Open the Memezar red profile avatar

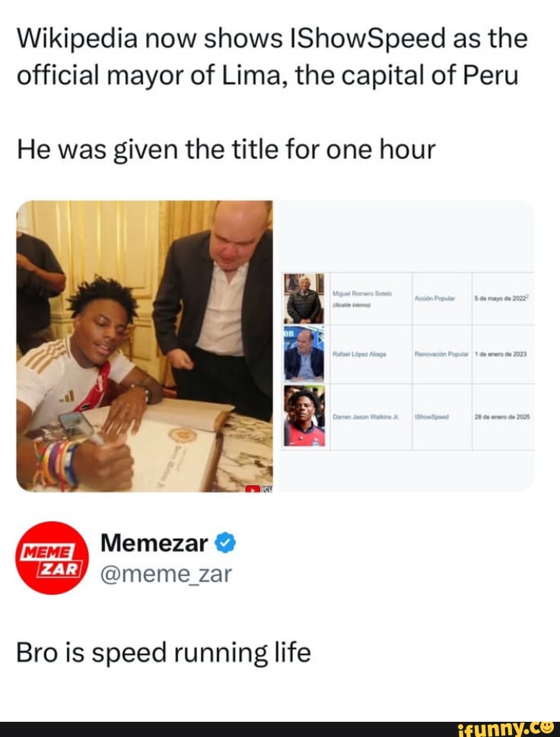click(x=52, y=558)
